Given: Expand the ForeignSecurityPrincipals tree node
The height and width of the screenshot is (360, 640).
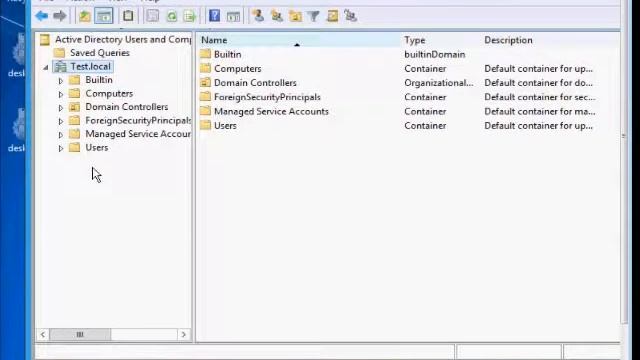Looking at the screenshot, I should pos(61,121).
